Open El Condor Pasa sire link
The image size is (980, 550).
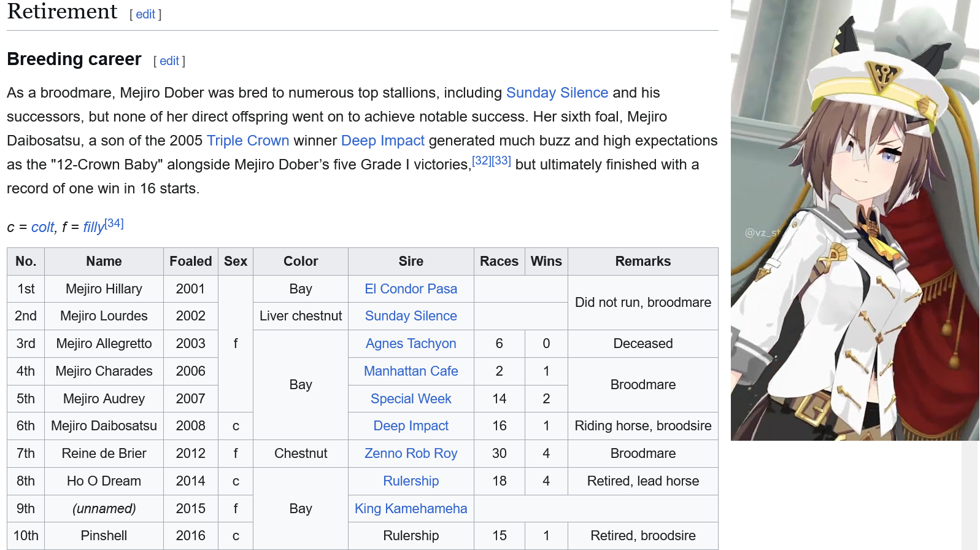coord(411,289)
